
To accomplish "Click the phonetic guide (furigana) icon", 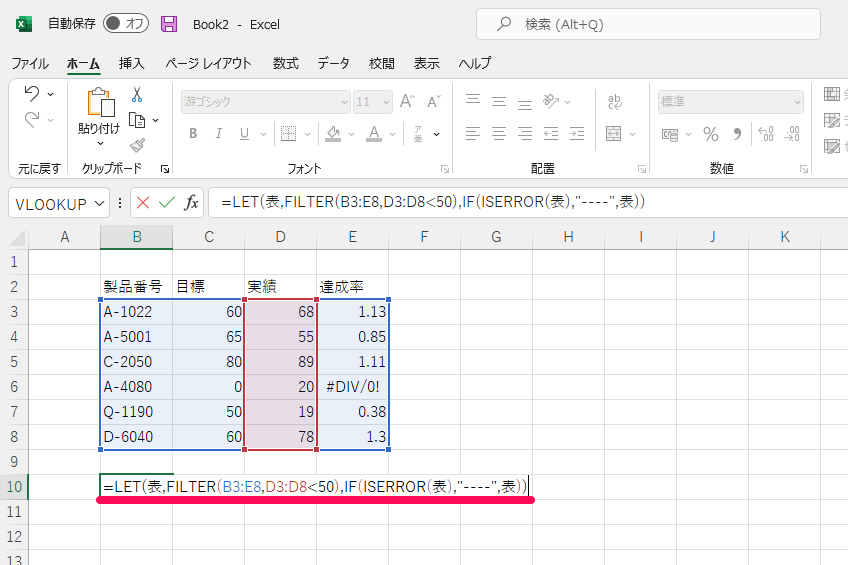I will coord(418,134).
